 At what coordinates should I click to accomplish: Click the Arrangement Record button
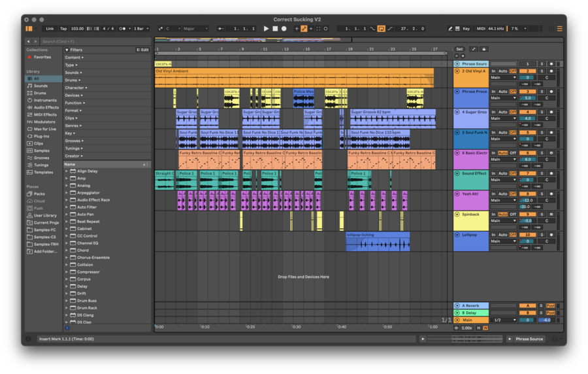pos(284,29)
